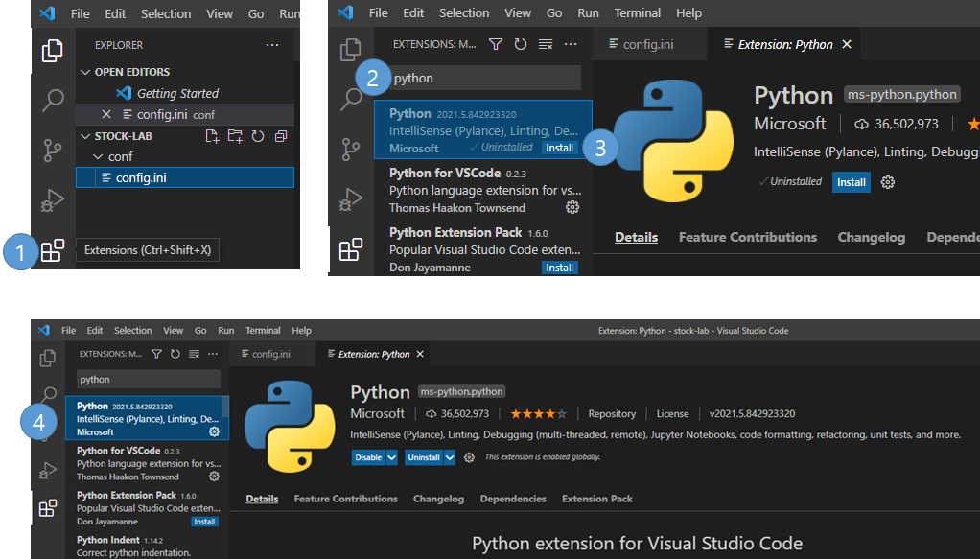
Task: Open File menu in the Explorer window
Action: click(80, 13)
